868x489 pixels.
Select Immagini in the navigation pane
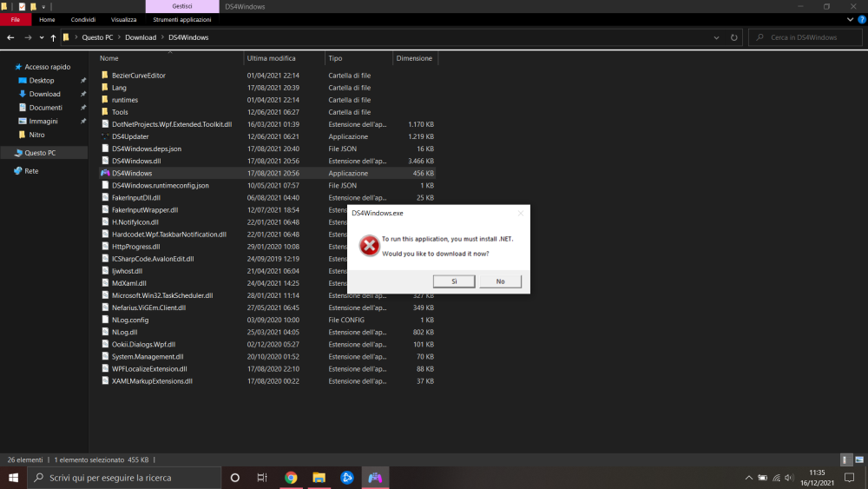pyautogui.click(x=43, y=122)
